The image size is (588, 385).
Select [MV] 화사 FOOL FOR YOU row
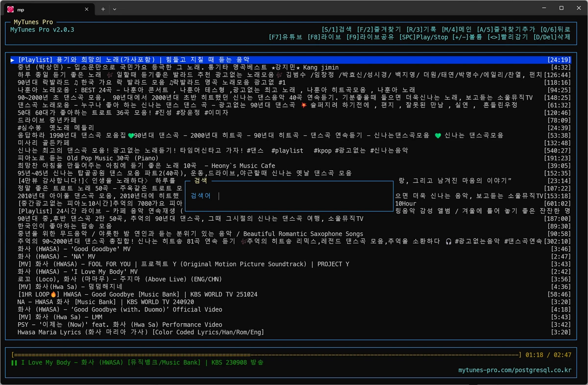pos(291,264)
